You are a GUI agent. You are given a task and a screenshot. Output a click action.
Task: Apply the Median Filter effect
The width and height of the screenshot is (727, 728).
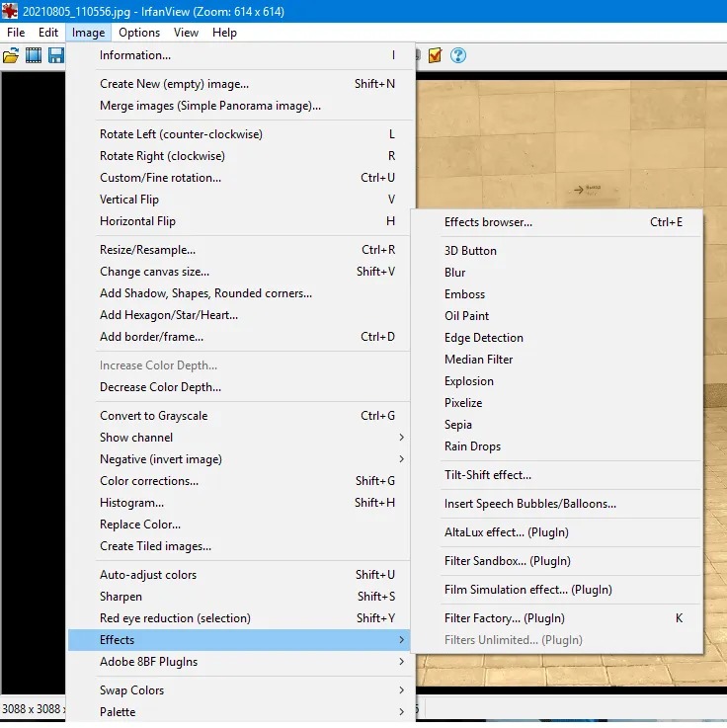(557, 360)
